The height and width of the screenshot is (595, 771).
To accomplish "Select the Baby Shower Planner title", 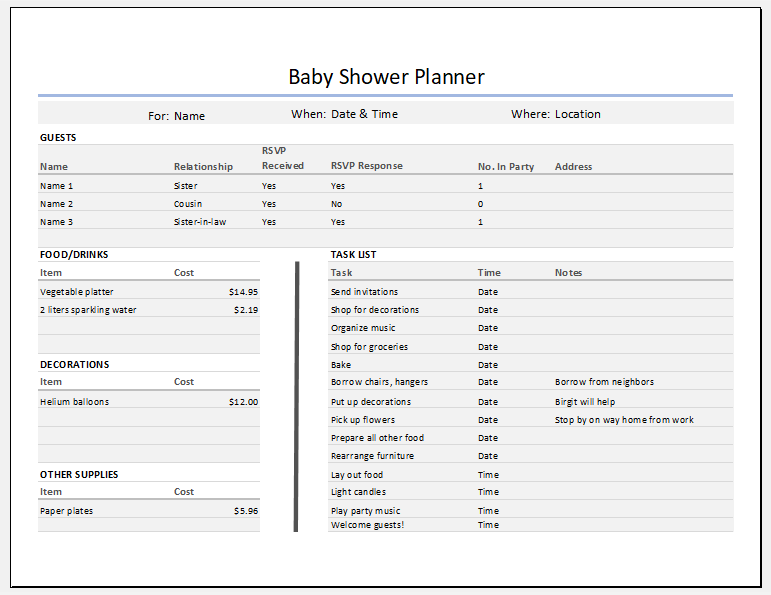I will click(386, 77).
